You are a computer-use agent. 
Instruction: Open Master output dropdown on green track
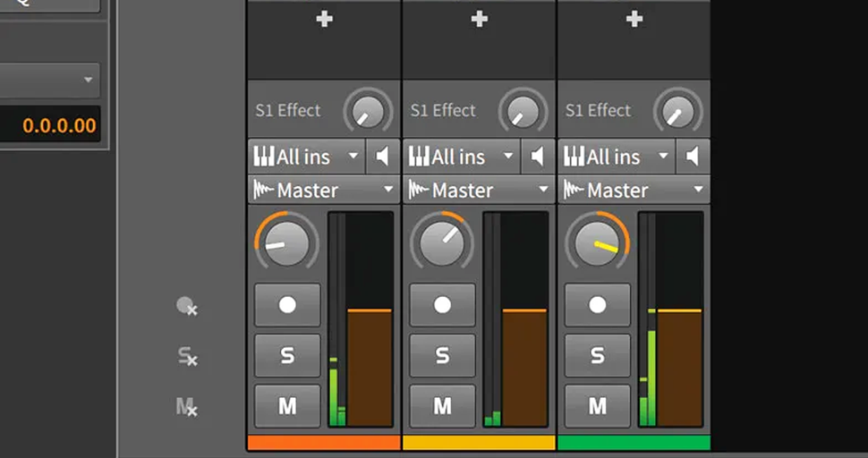pyautogui.click(x=634, y=191)
